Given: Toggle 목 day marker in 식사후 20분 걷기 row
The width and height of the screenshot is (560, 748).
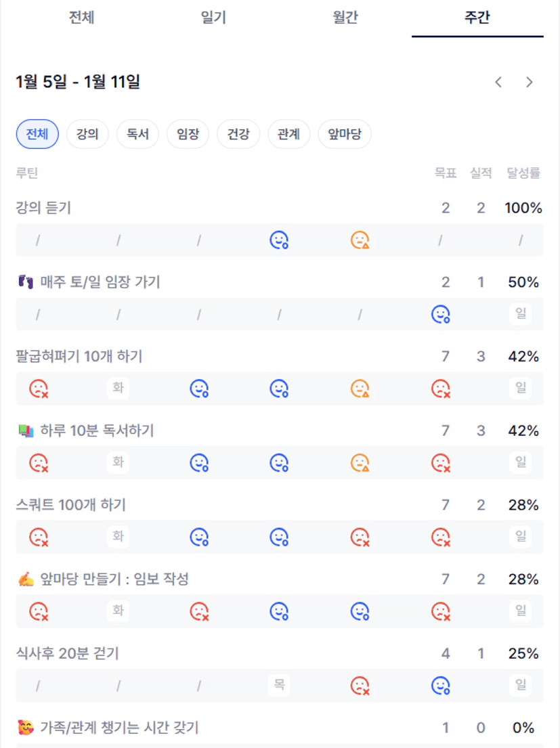Looking at the screenshot, I should pyautogui.click(x=279, y=686).
